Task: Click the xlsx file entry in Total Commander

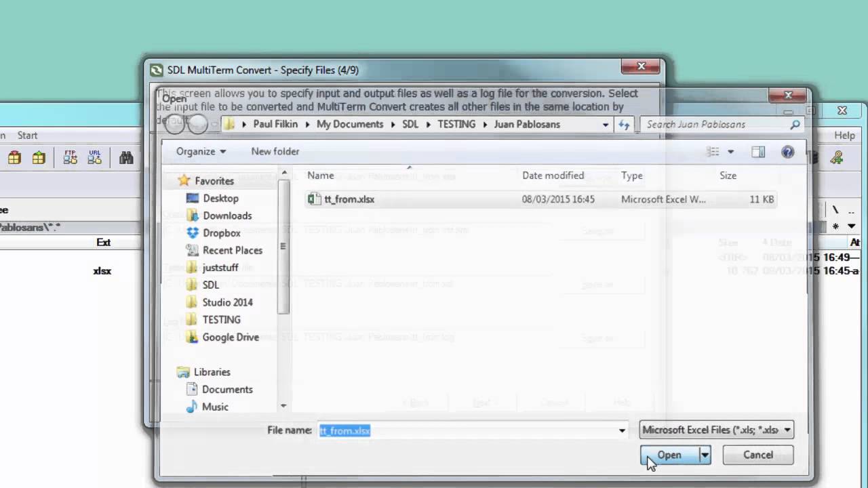Action: click(x=102, y=271)
